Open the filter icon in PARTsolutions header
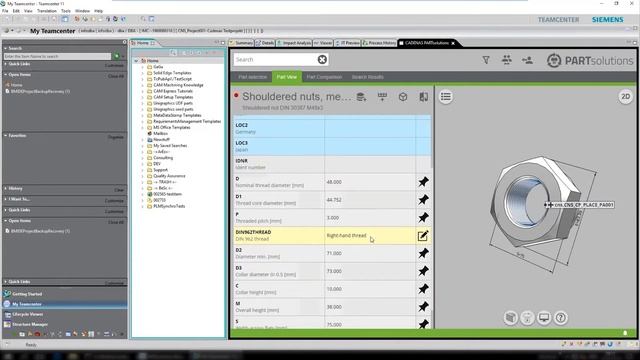This screenshot has width=640, height=360. (486, 60)
